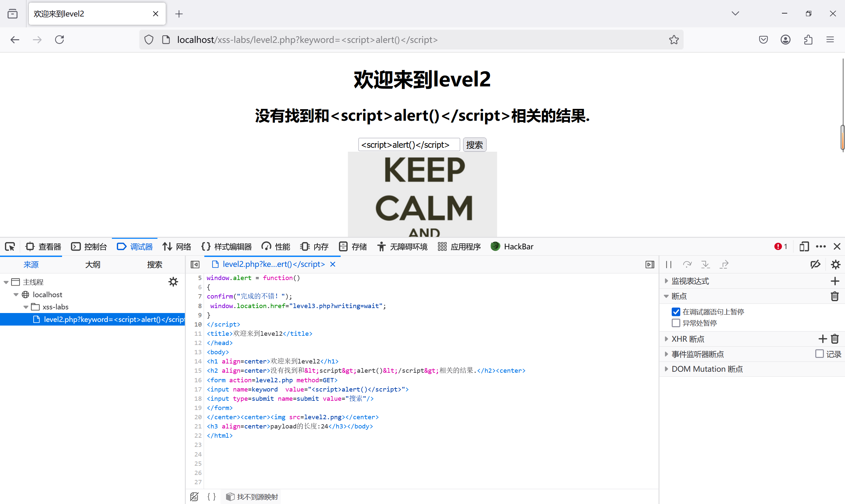Pretty print source with braces icon
This screenshot has width=845, height=504.
(211, 496)
